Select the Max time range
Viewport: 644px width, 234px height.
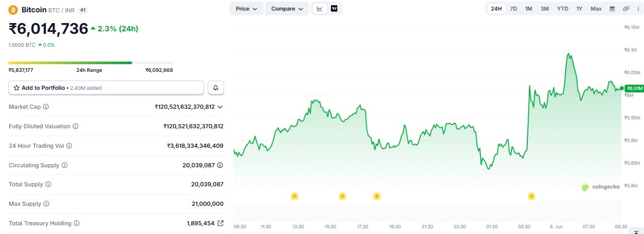coord(596,9)
